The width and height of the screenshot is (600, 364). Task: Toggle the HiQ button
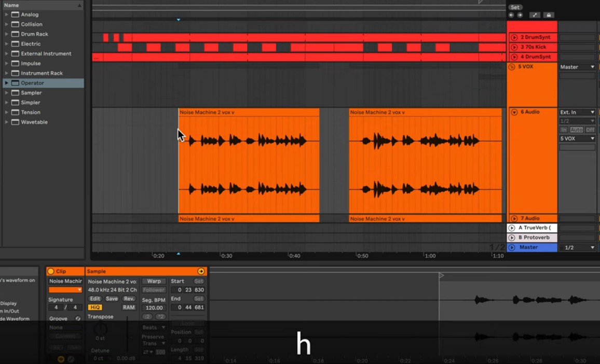95,307
